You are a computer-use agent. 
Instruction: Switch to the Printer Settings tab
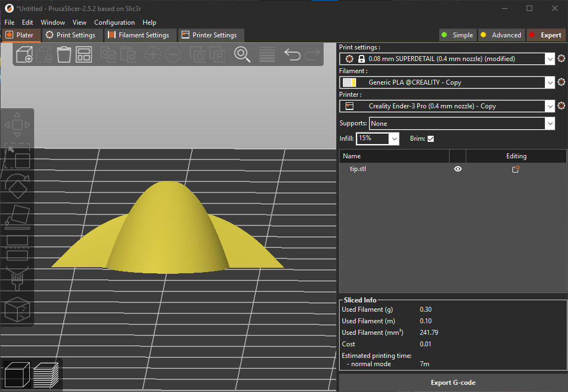211,35
